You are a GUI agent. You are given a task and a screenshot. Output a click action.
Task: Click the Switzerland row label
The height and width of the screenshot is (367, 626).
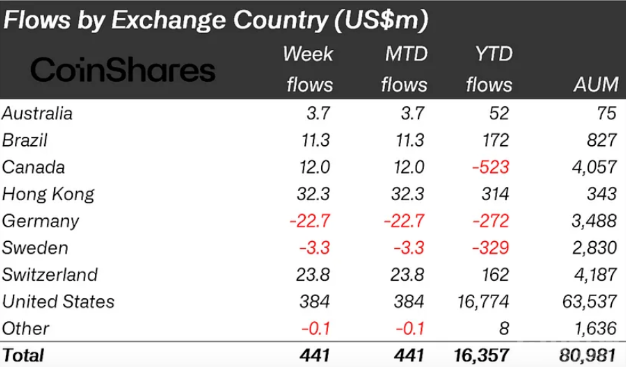pos(50,275)
